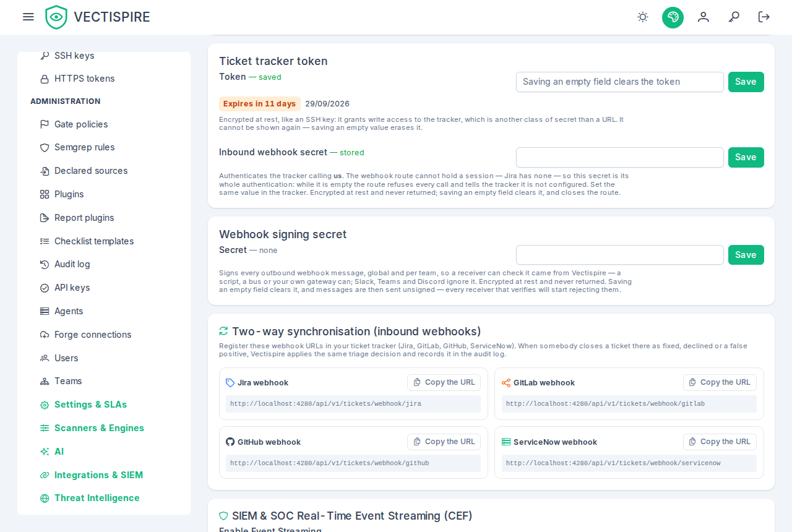792x532 pixels.
Task: Click the ADMINISTRATION section heading
Action: 66,101
